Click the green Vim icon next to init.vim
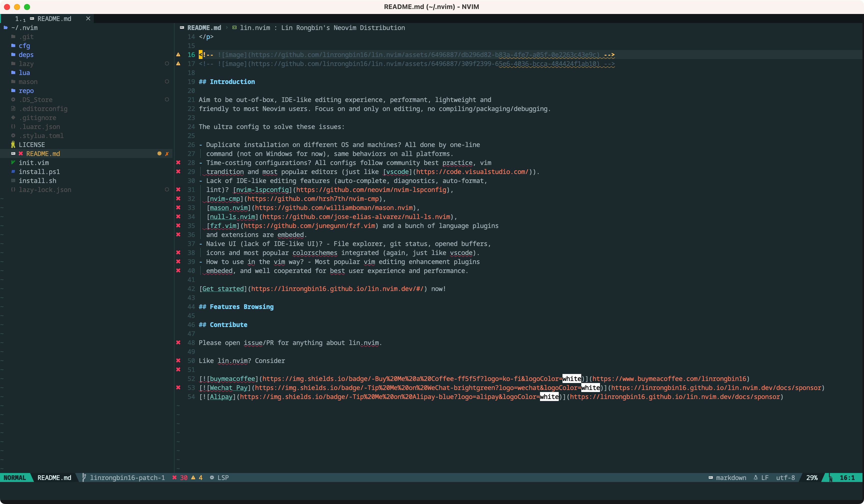The image size is (864, 504). [13, 162]
